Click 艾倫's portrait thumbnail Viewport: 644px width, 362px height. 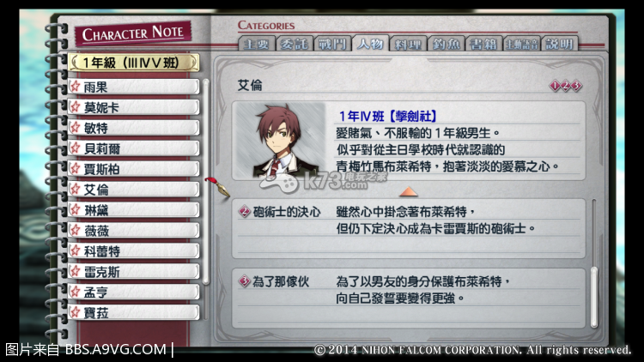click(x=281, y=141)
